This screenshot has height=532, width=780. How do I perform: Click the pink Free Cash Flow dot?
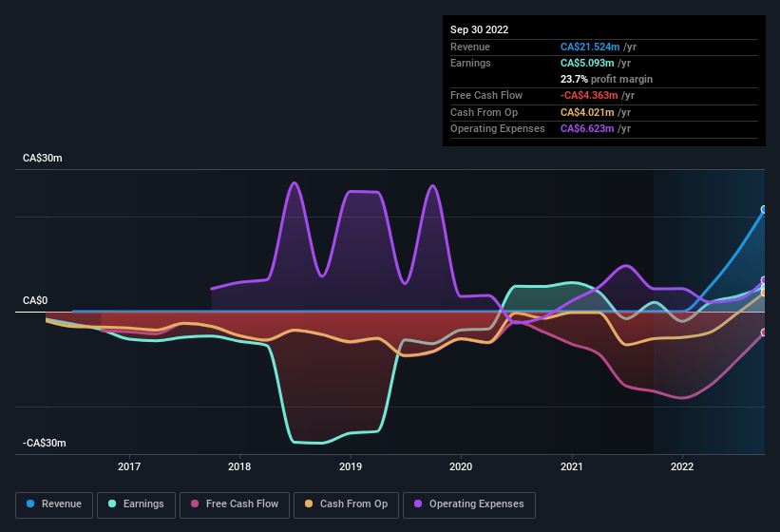tap(195, 503)
